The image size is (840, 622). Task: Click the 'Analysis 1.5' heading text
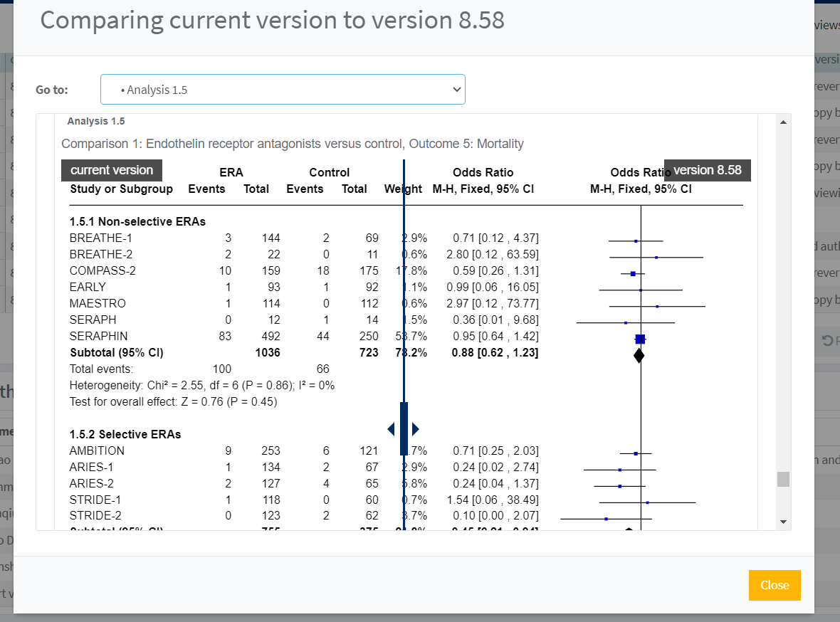96,122
